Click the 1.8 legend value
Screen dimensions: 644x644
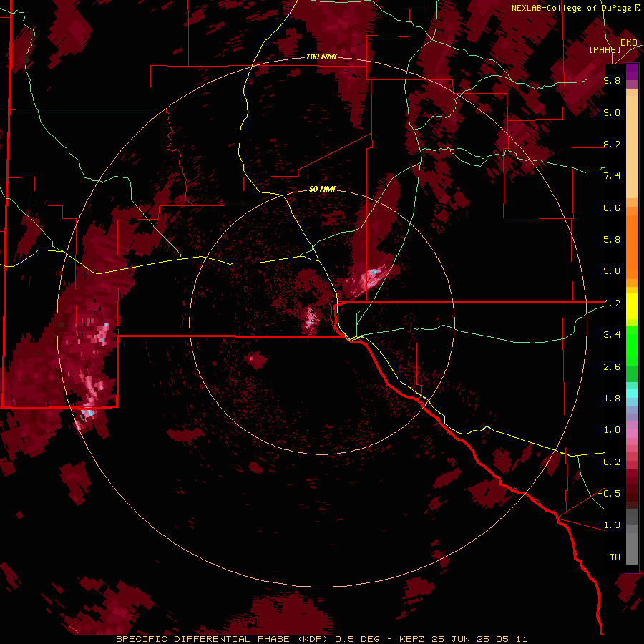click(x=612, y=399)
